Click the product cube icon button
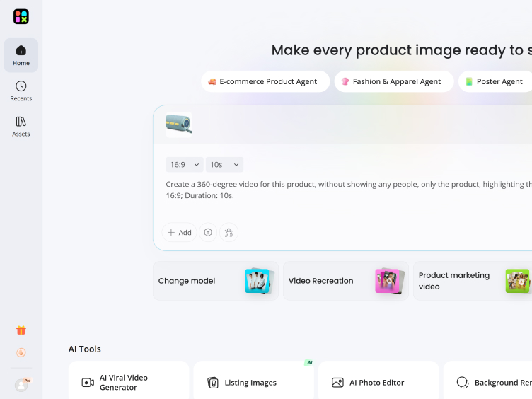 tap(208, 233)
